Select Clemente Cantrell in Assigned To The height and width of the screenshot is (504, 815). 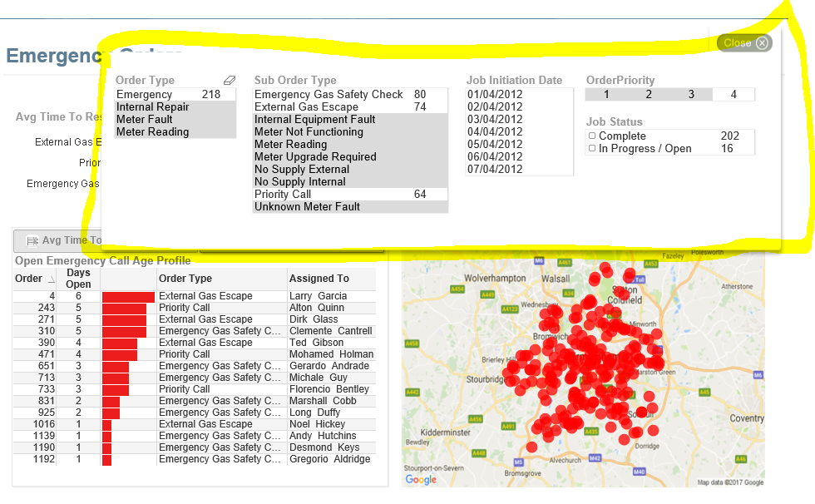coord(331,331)
